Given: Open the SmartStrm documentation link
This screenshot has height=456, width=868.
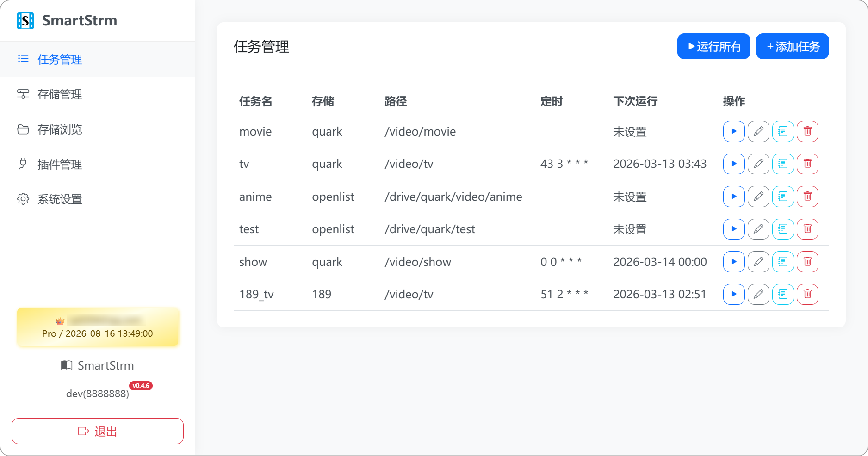Looking at the screenshot, I should tap(98, 365).
